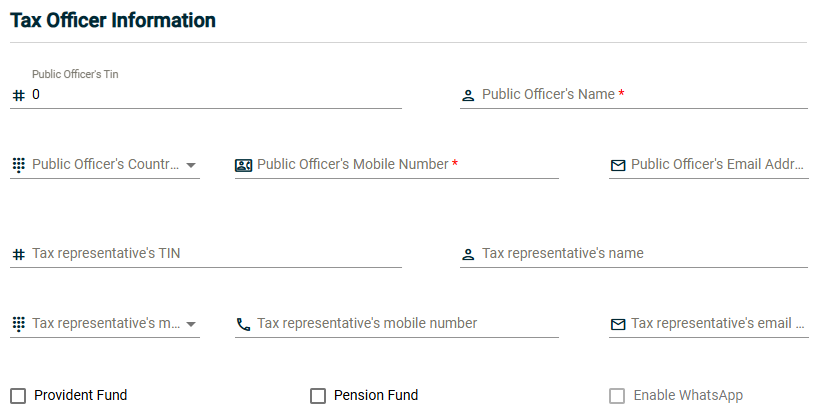The width and height of the screenshot is (831, 420).
Task: Click the envelope icon beside Public Officer's Email
Action: [618, 165]
